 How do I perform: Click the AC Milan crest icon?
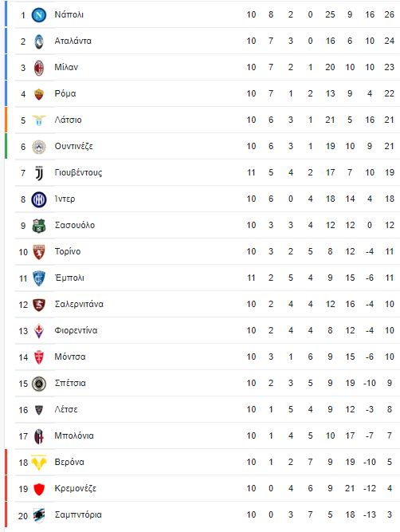(39, 68)
